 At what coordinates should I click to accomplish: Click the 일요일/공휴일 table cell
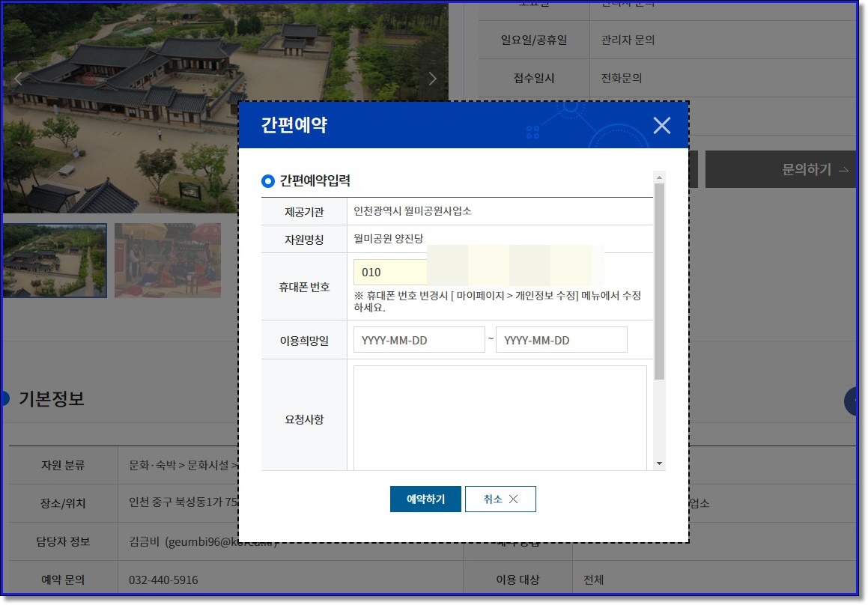click(534, 40)
